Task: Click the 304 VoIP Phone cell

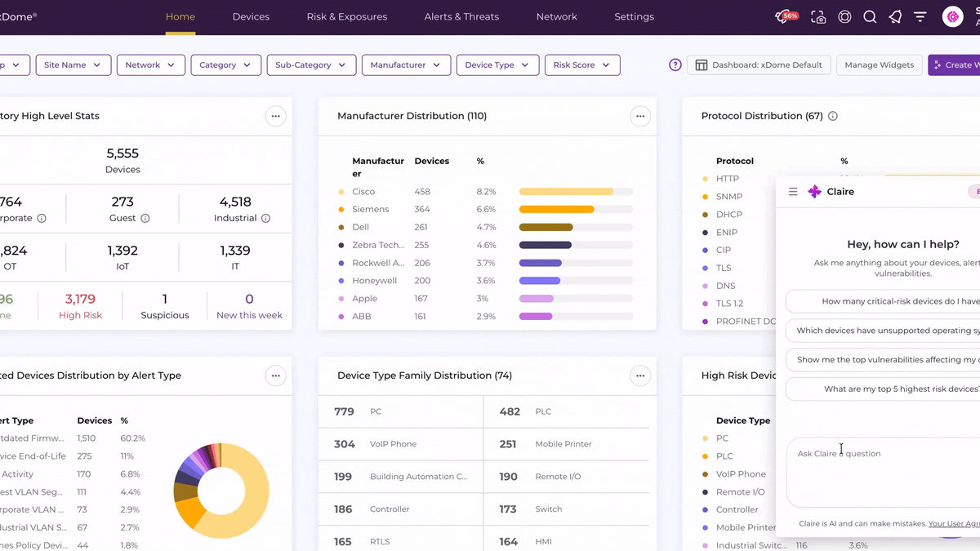Action: pos(400,444)
